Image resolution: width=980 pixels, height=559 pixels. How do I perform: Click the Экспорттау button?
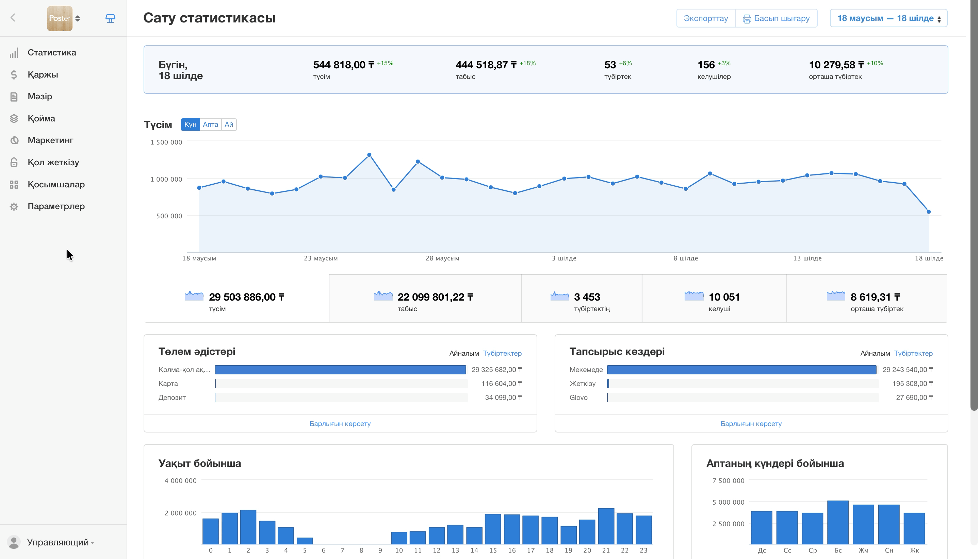pos(706,18)
